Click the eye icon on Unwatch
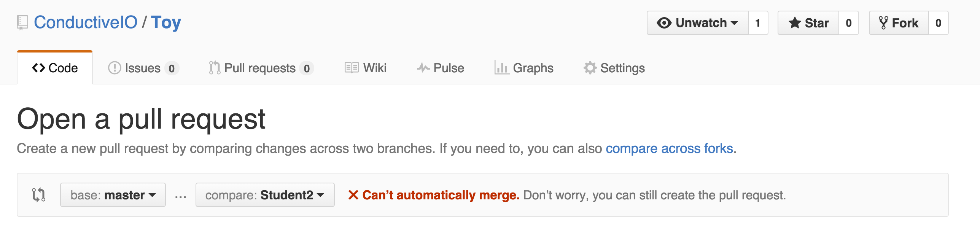The width and height of the screenshot is (980, 226). 664,23
